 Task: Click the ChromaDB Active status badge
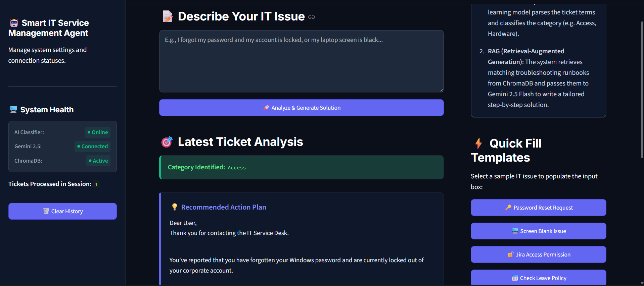click(x=98, y=161)
